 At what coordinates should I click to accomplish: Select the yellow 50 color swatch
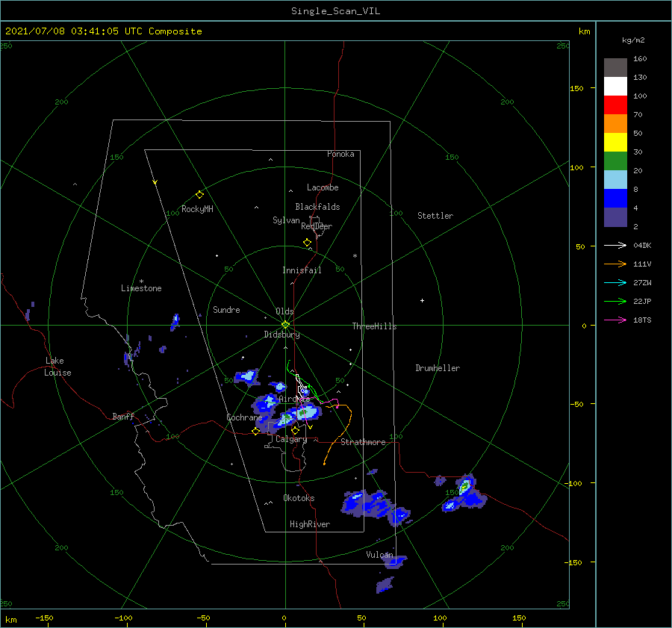615,143
